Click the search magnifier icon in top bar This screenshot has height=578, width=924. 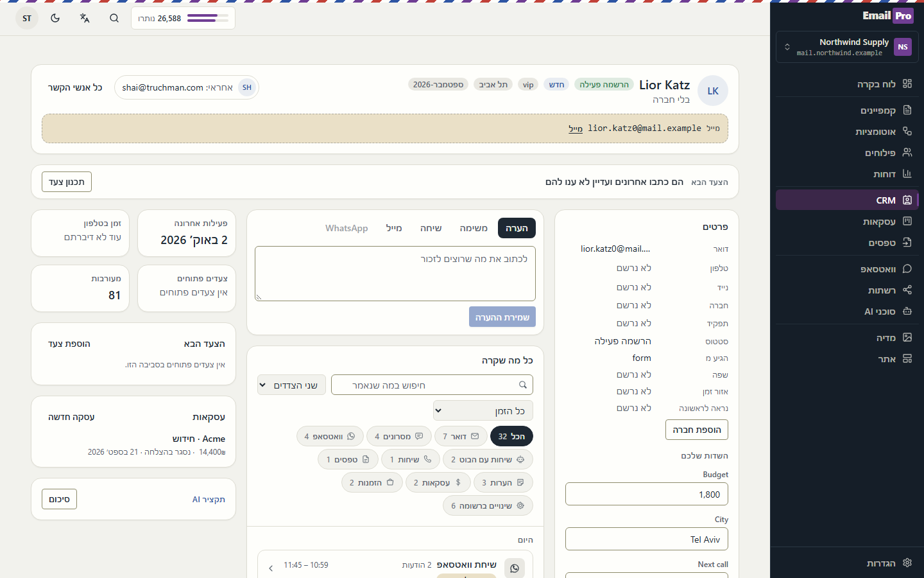tap(114, 18)
